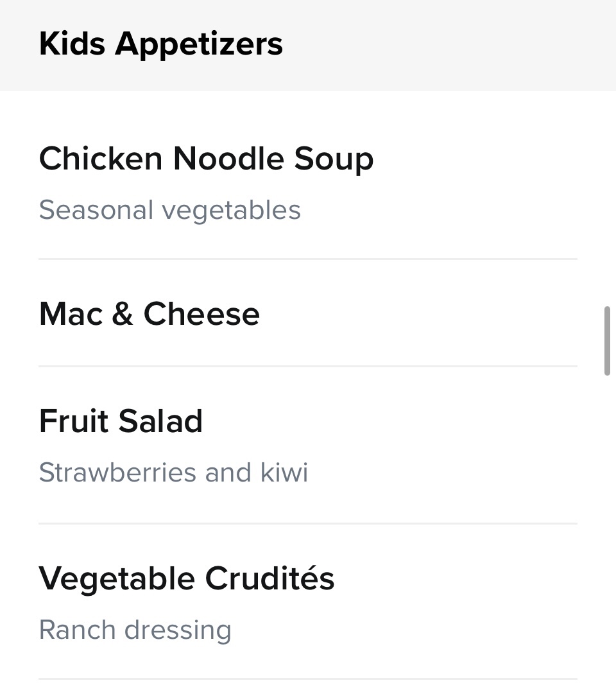Click the word kiwi in the fruit description
The image size is (616, 696).
284,473
